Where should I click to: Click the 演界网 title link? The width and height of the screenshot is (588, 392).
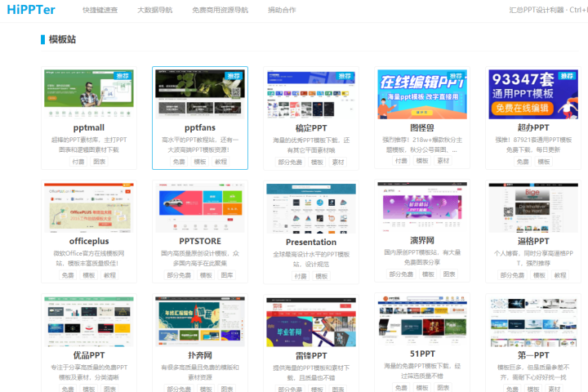(x=422, y=240)
